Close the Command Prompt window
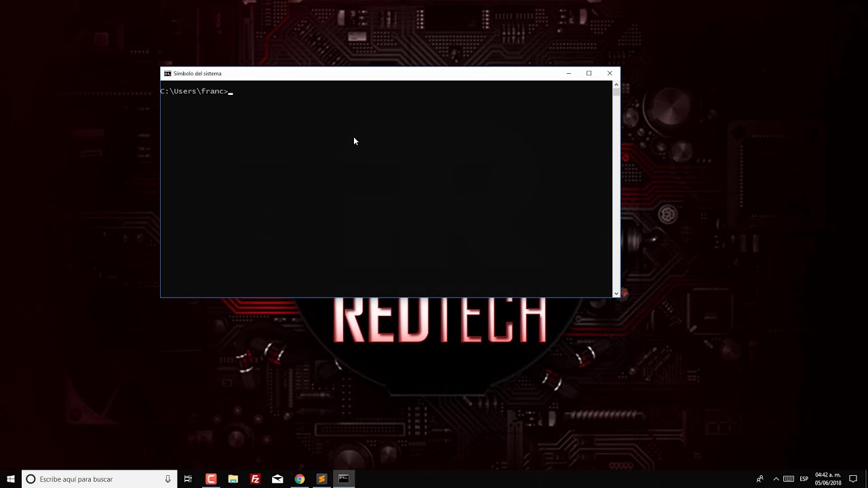868x488 pixels. (610, 73)
